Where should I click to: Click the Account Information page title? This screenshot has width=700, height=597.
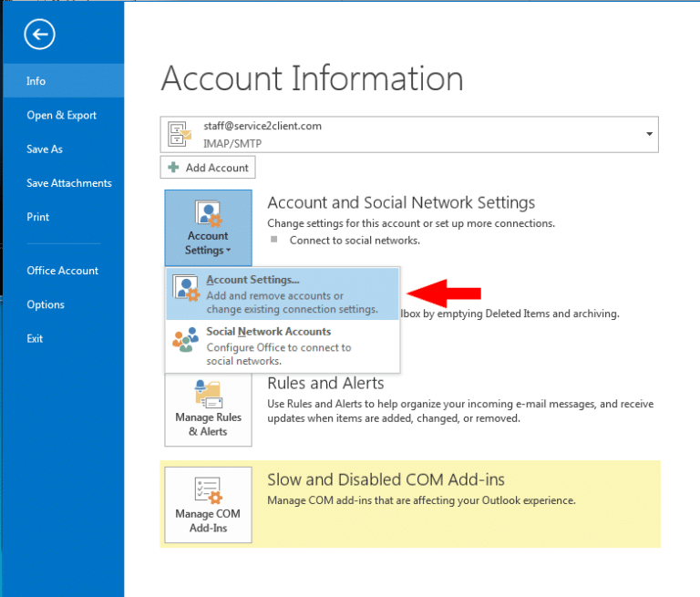pyautogui.click(x=312, y=78)
